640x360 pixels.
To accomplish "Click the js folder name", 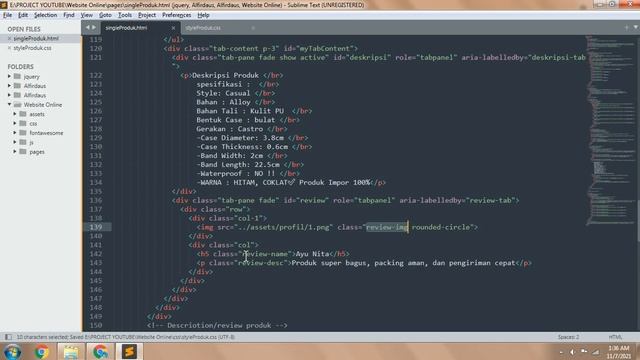I will tap(31, 142).
